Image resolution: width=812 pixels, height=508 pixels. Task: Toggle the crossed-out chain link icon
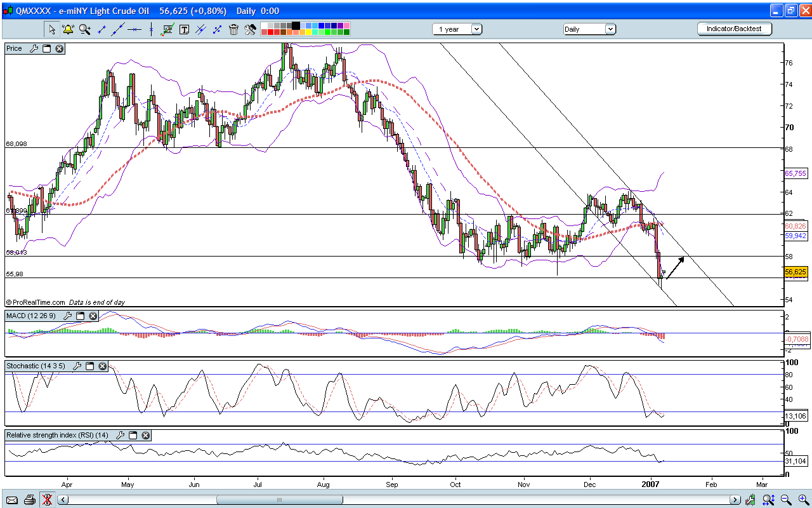(x=47, y=500)
